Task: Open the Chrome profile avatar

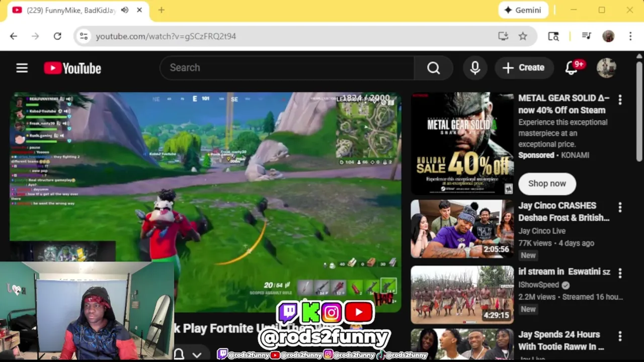Action: pos(608,36)
